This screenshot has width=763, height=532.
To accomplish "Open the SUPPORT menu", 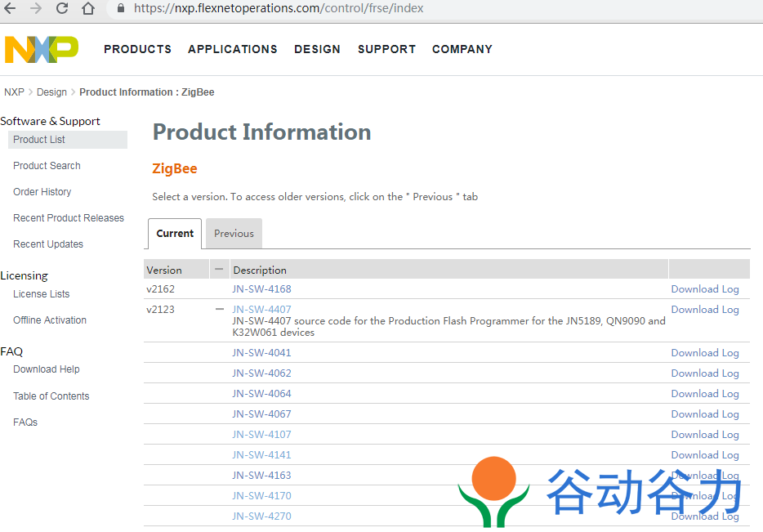I will 387,49.
